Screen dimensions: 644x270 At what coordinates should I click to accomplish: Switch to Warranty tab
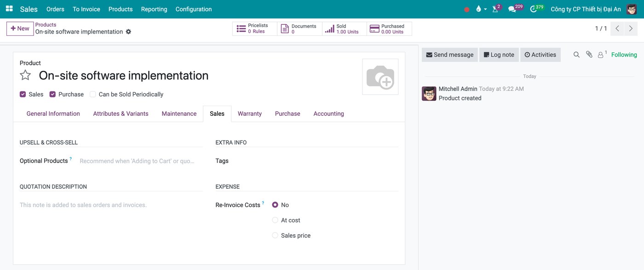point(249,113)
